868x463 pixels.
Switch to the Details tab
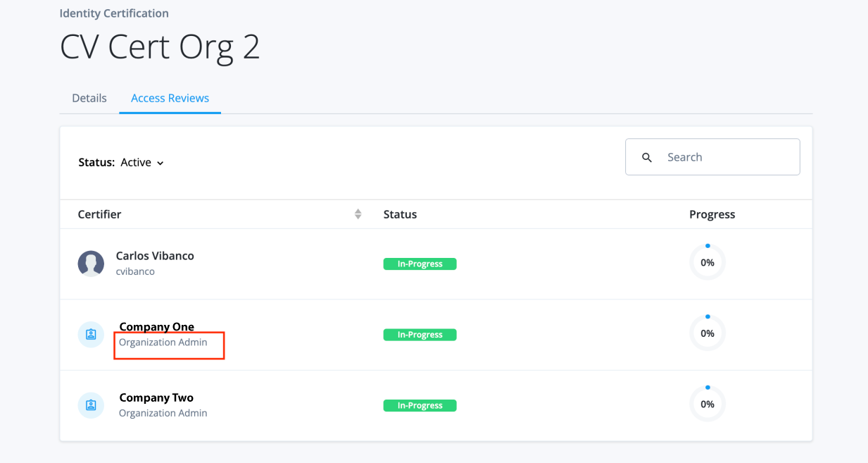point(89,98)
